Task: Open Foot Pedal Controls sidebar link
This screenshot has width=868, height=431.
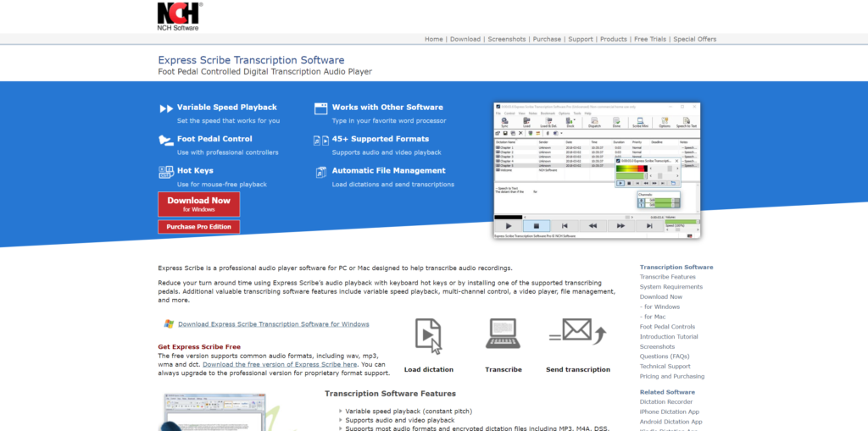Action: coord(667,327)
